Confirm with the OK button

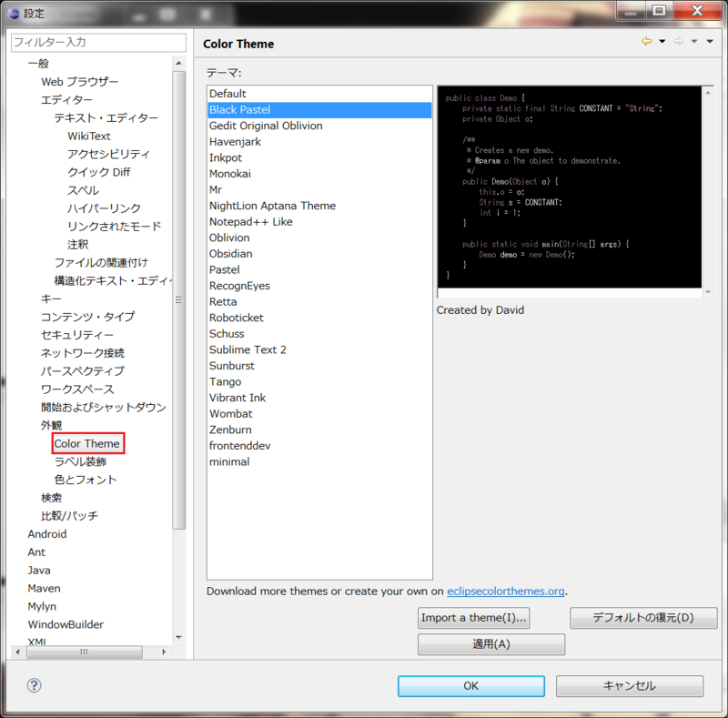pos(470,686)
